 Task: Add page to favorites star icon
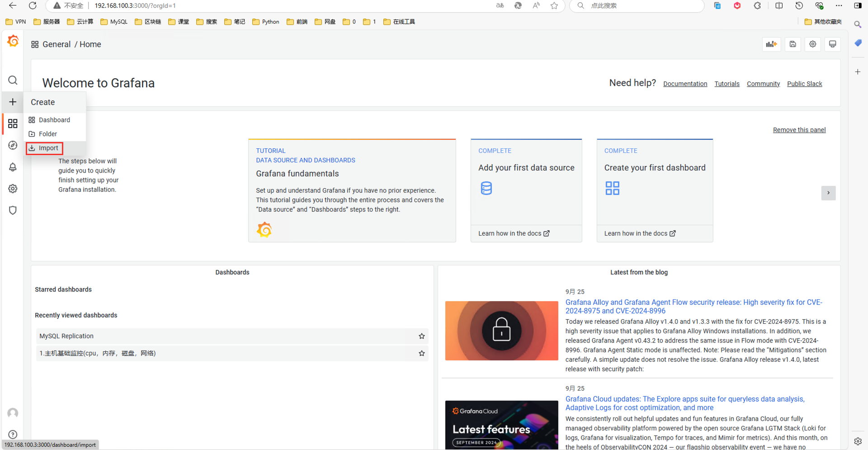(554, 5)
